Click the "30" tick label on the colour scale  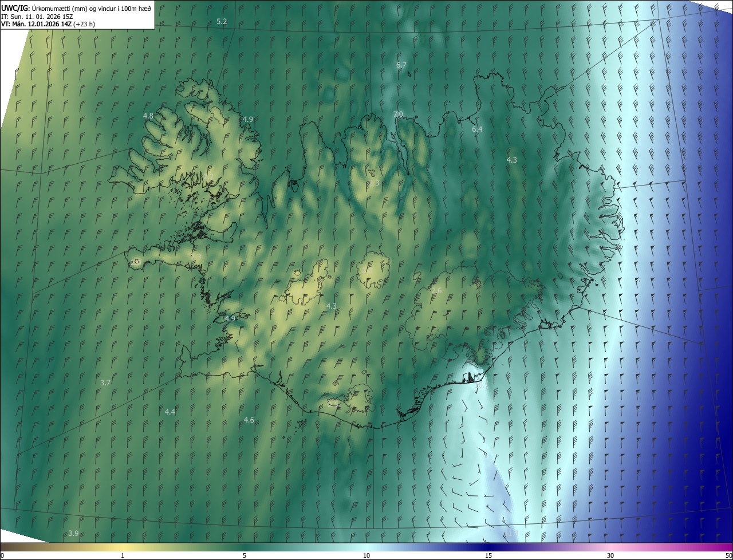pos(610,555)
